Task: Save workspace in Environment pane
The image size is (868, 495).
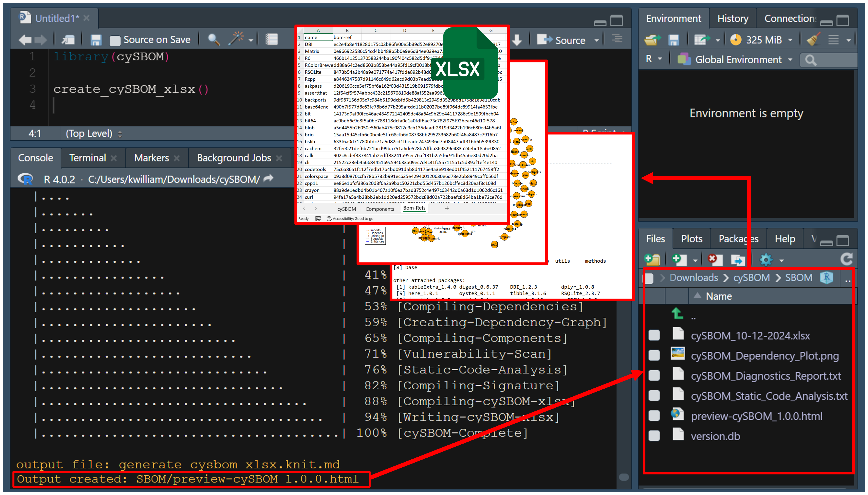Action: coord(674,40)
